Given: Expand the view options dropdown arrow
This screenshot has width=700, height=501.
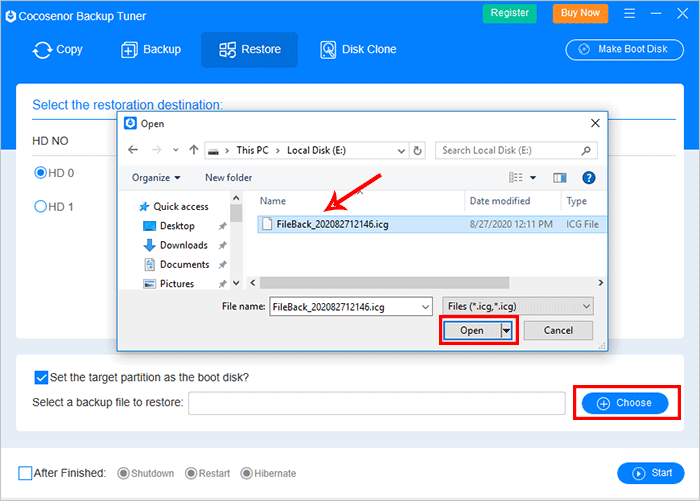Looking at the screenshot, I should (x=533, y=178).
